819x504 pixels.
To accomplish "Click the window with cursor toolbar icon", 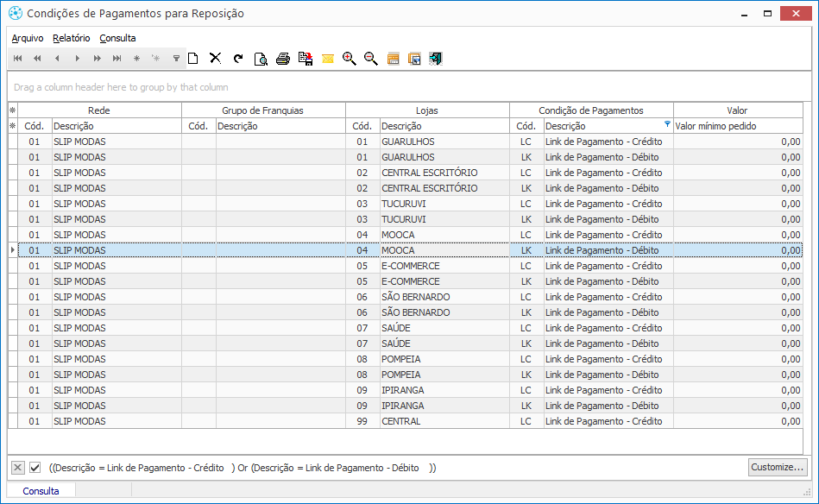I will pos(415,59).
